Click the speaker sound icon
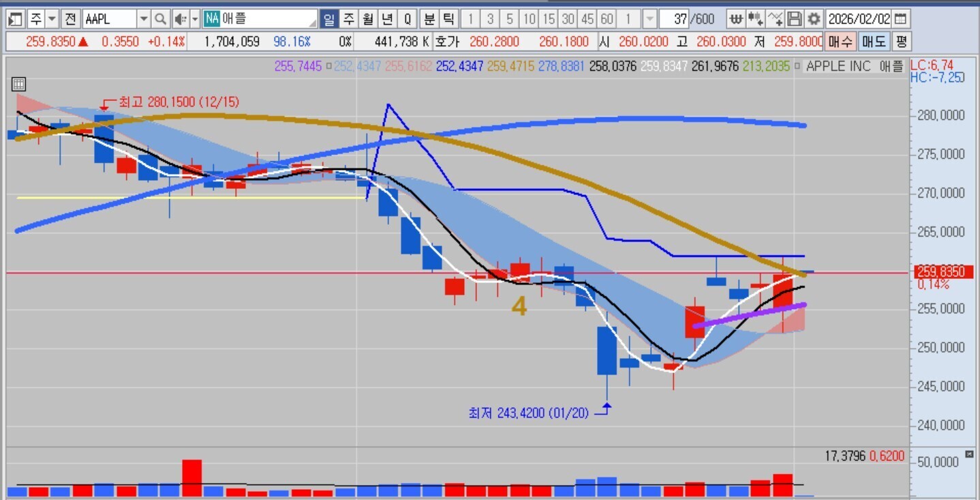The image size is (980, 500). pyautogui.click(x=180, y=18)
